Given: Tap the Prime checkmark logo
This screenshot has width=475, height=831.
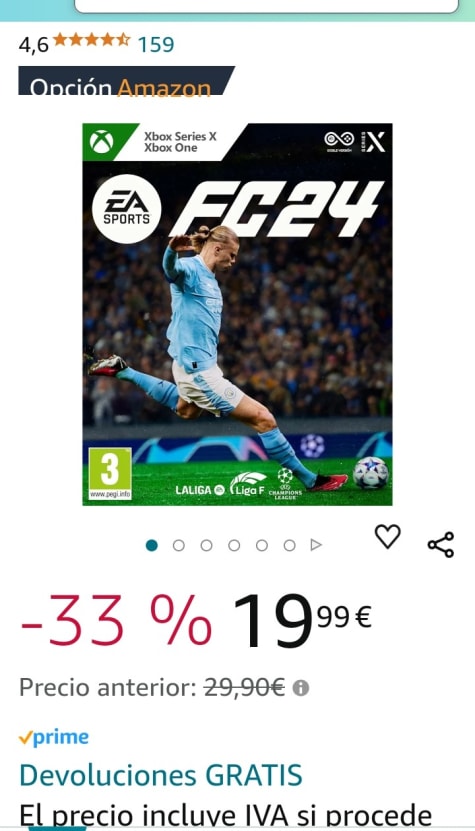Looking at the screenshot, I should pyautogui.click(x=54, y=738).
